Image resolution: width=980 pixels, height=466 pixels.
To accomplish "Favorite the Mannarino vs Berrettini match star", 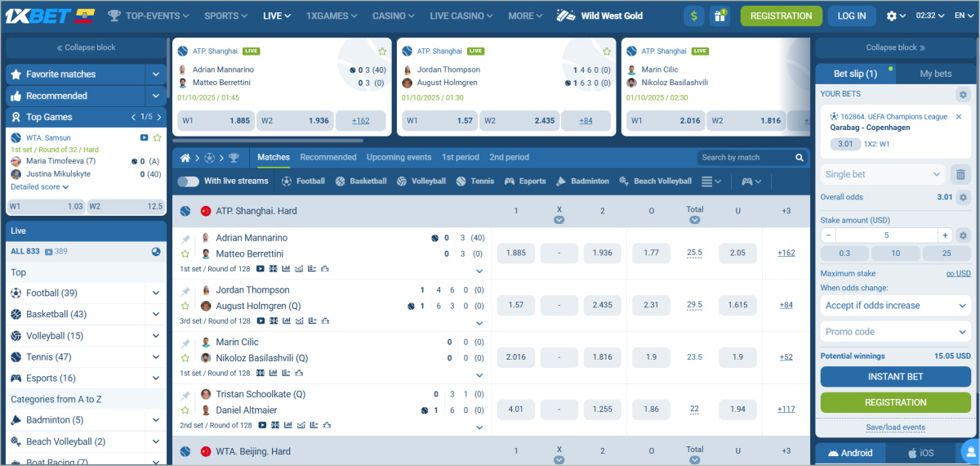I will coord(185,254).
